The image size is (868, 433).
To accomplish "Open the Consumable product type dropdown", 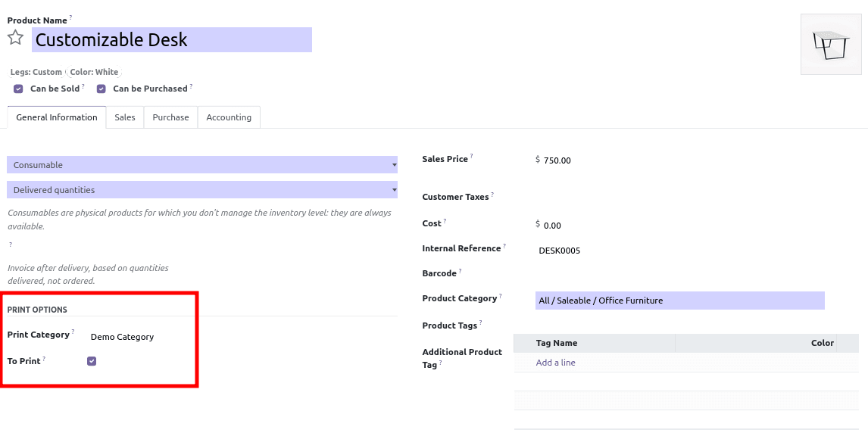I will 201,165.
